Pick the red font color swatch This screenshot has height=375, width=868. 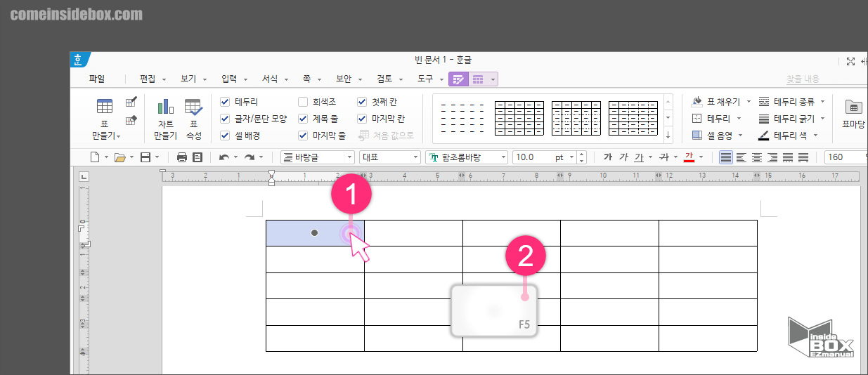pos(689,157)
